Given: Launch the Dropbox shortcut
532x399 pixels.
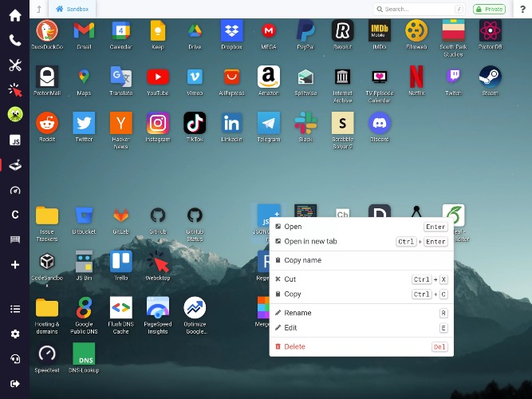Looking at the screenshot, I should click(232, 30).
